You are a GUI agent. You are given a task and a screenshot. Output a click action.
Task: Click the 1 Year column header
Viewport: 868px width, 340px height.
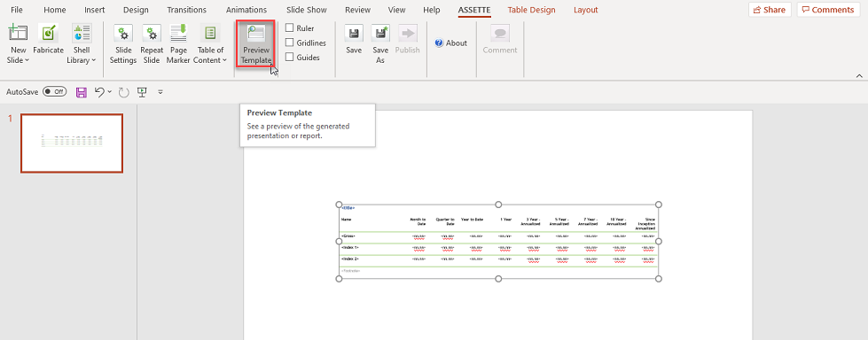(x=505, y=220)
